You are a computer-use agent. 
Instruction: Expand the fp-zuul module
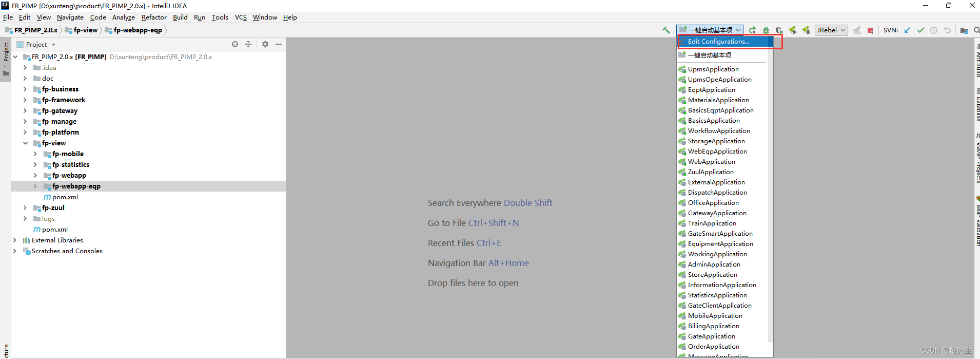point(25,208)
